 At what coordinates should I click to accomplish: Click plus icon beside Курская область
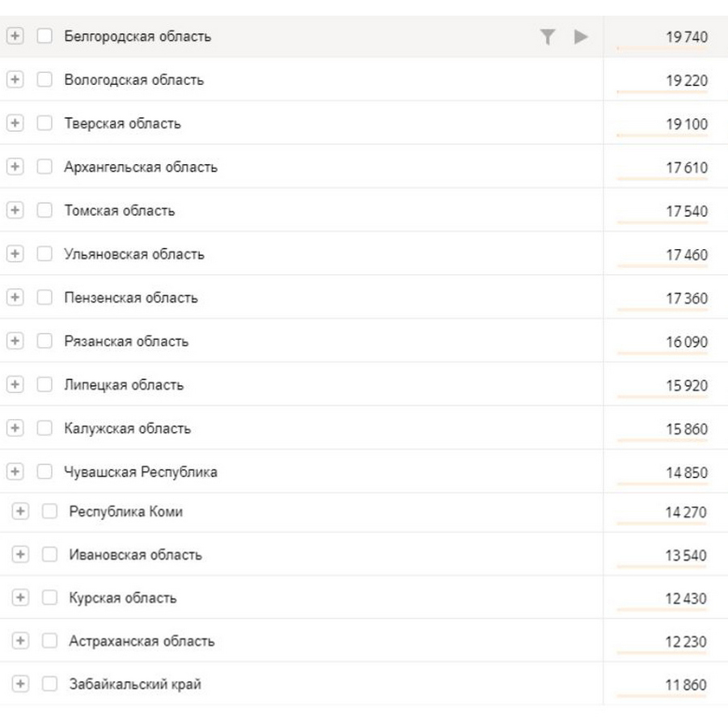(x=20, y=598)
